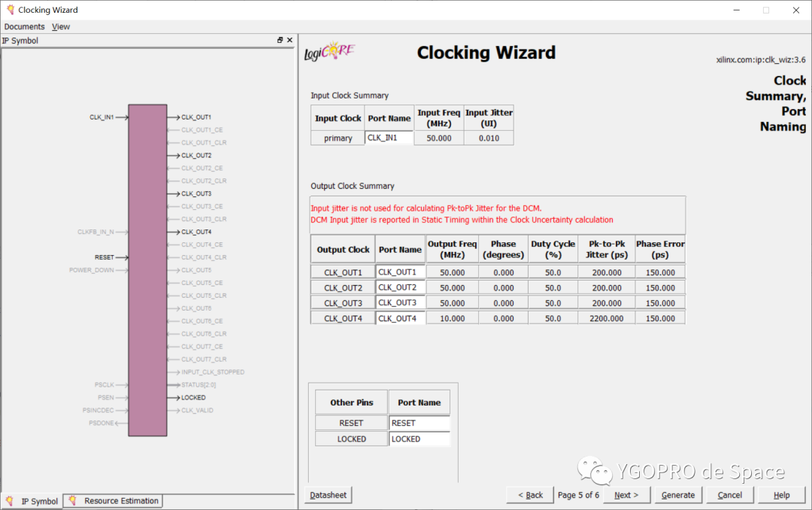Viewport: 812px width, 510px height.
Task: Float the IP Symbol panel using the restore icon
Action: click(x=280, y=40)
